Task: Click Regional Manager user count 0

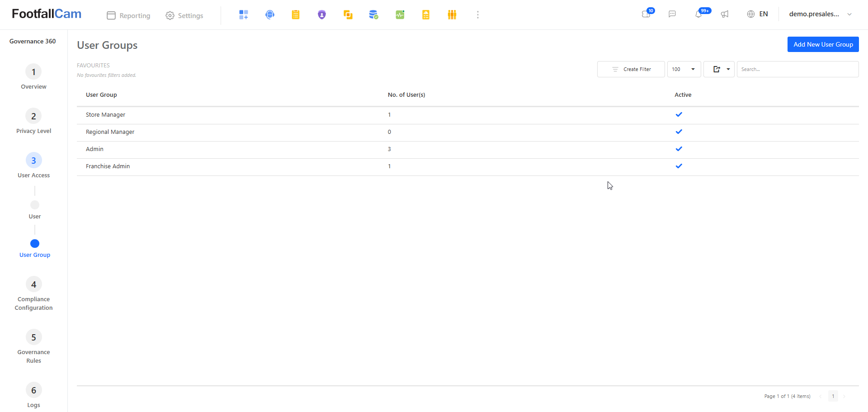Action: click(389, 132)
